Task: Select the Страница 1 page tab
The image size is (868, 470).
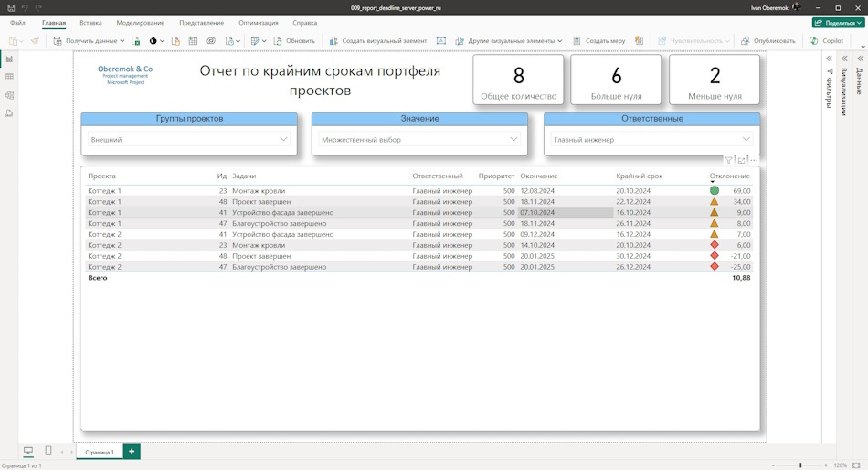Action: coord(100,452)
